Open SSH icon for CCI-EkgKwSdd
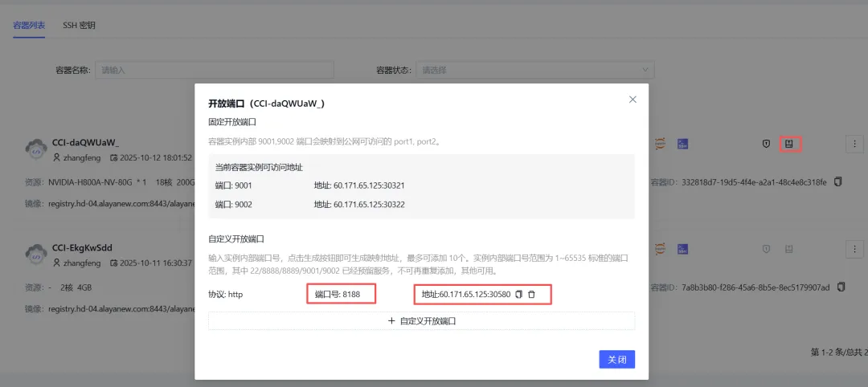Screen dimensions: 868x387 (x=682, y=249)
